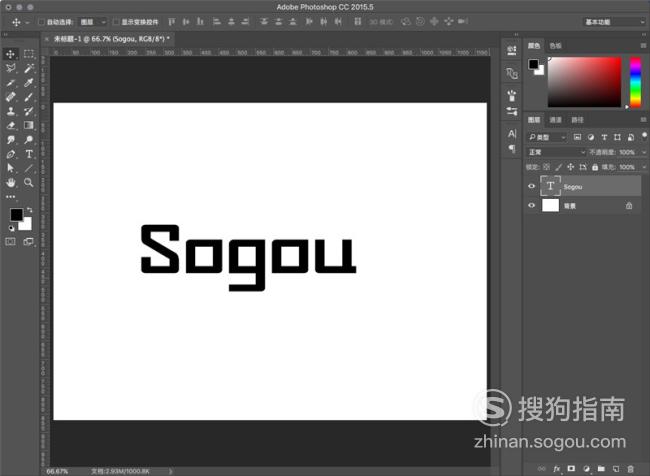Open the workspace switcher dropdown
This screenshot has height=476, width=650.
pyautogui.click(x=614, y=22)
